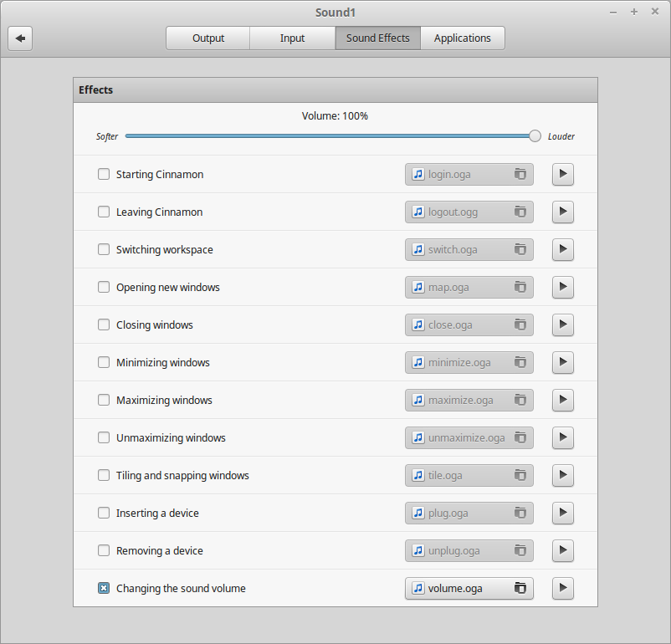Enable the Minimizing windows sound
671x644 pixels.
104,362
